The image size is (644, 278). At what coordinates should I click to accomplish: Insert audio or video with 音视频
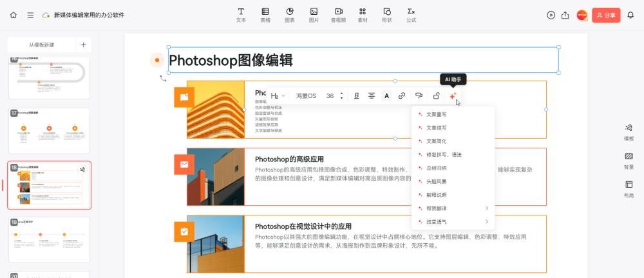coord(339,15)
